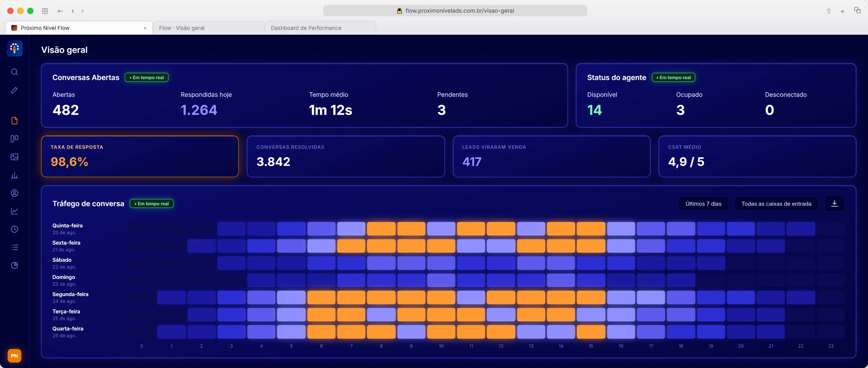Click the Tráfego de conversa real-time badge

tap(152, 204)
